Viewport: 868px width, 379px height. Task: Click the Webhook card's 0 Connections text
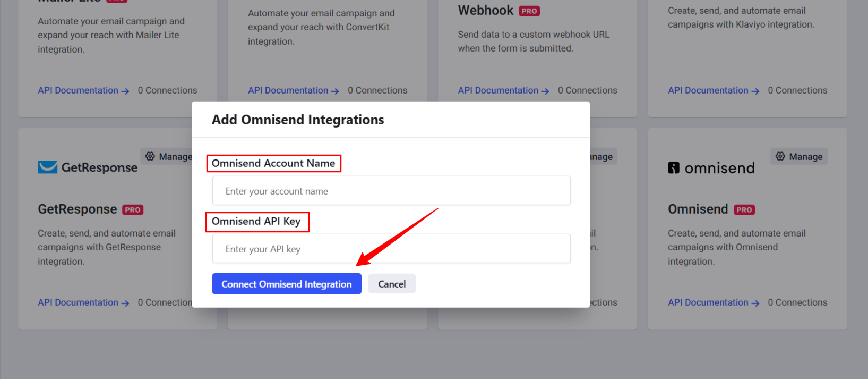click(x=588, y=90)
